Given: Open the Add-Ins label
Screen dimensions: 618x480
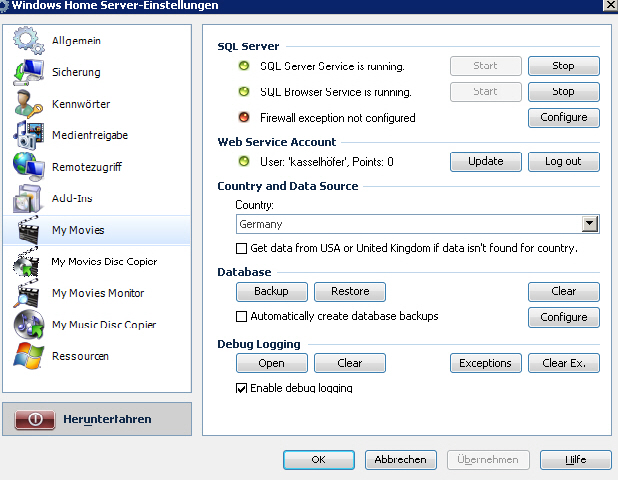Looking at the screenshot, I should (x=72, y=198).
